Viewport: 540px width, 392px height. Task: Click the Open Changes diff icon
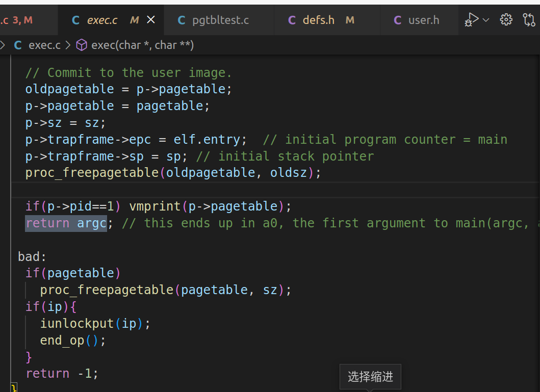(x=529, y=19)
